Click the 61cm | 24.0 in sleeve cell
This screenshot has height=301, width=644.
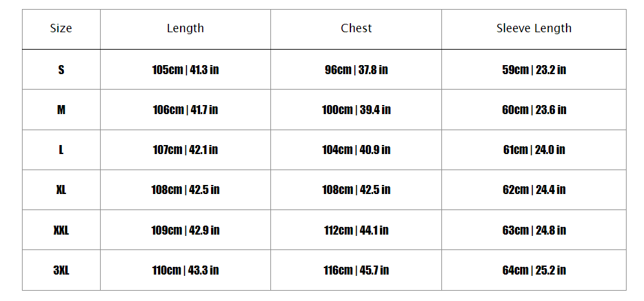534,150
